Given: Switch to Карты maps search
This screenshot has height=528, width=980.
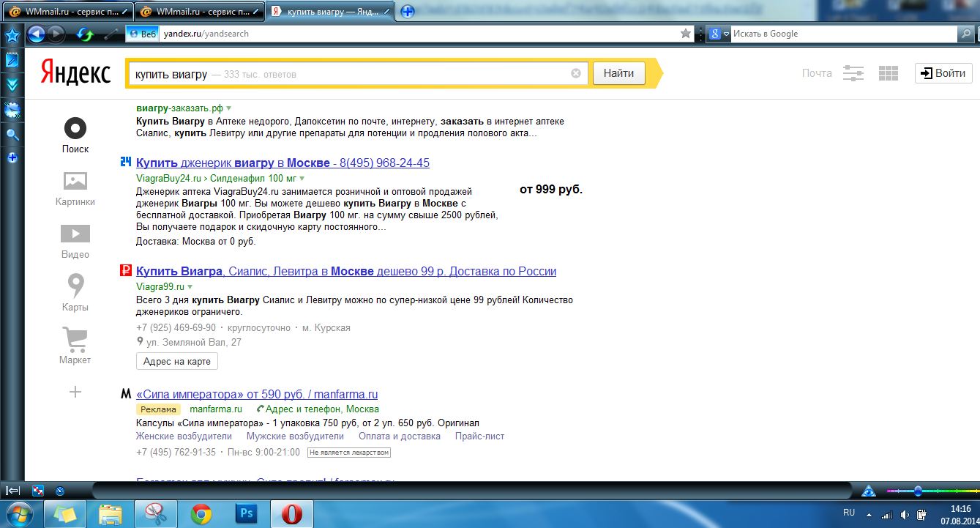Looking at the screenshot, I should (75, 293).
